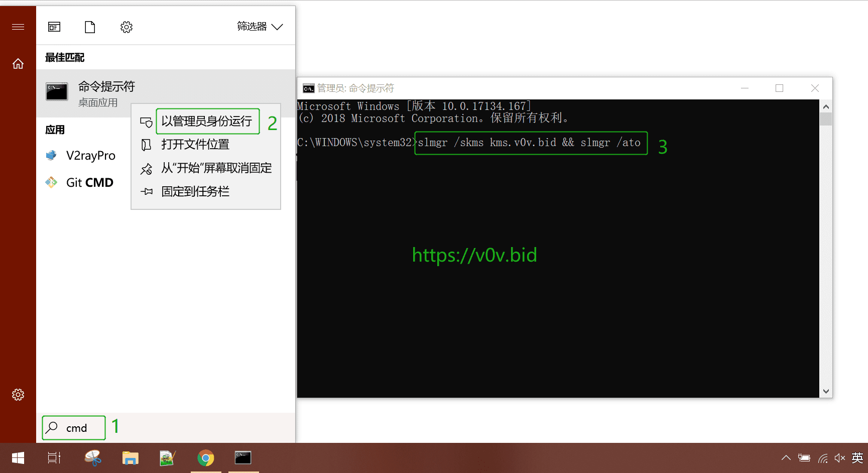
Task: Select 打开文件位置 in the context menu
Action: pos(195,145)
